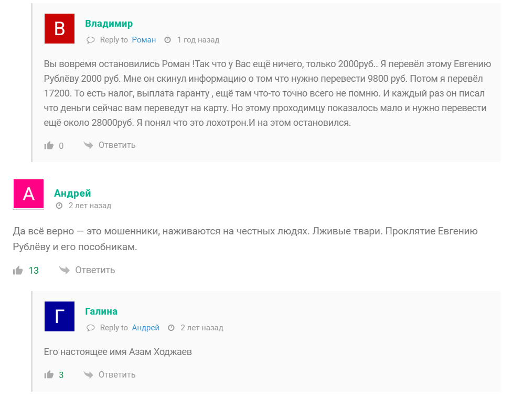Click the Галина author name
Viewport: 513px width, 420px height.
point(101,311)
